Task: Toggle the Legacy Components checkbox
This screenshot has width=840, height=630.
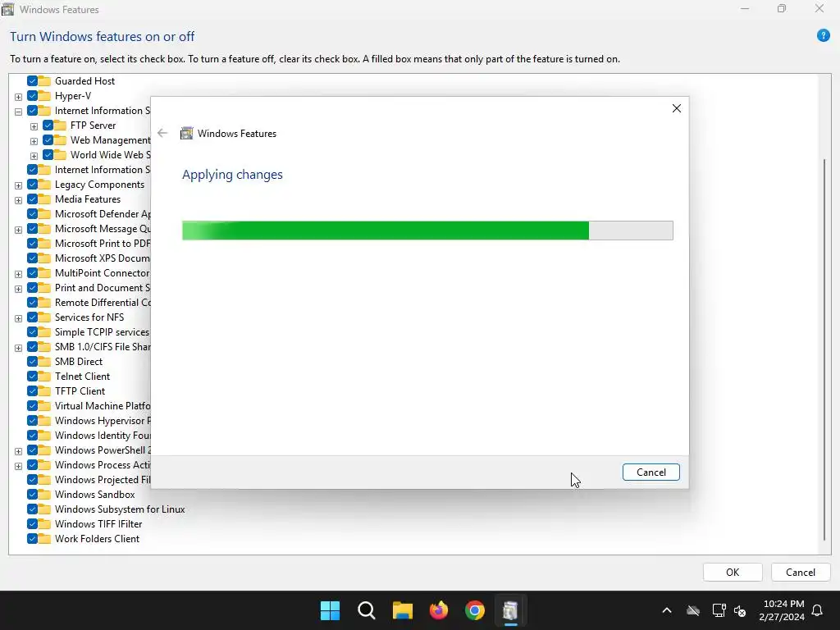Action: [32, 185]
